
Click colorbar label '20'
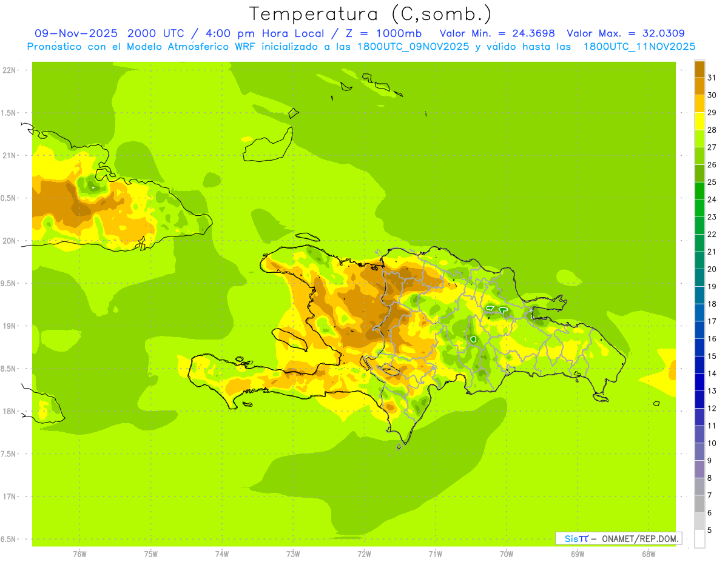(712, 269)
